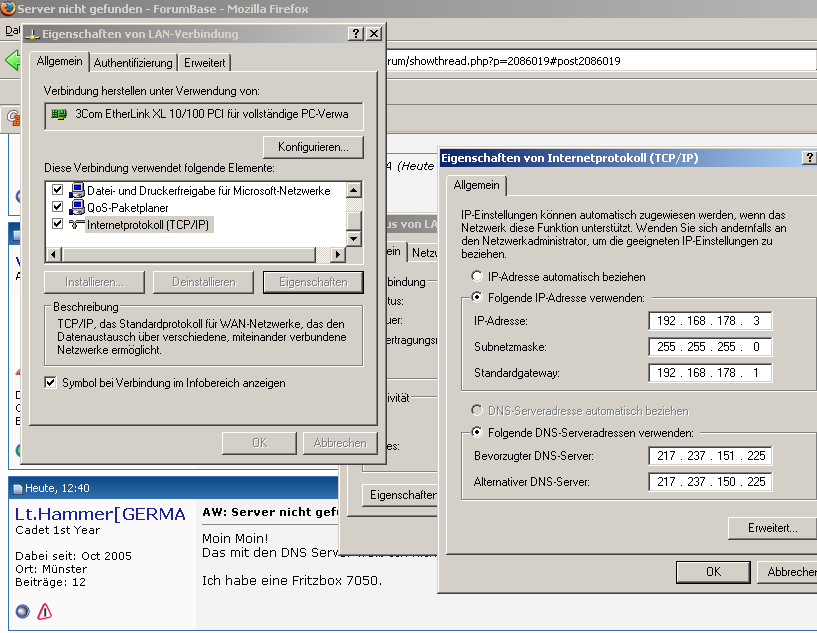Image resolution: width=817 pixels, height=633 pixels.
Task: Click the down arrow of the elements list scrollbar
Action: 354,239
